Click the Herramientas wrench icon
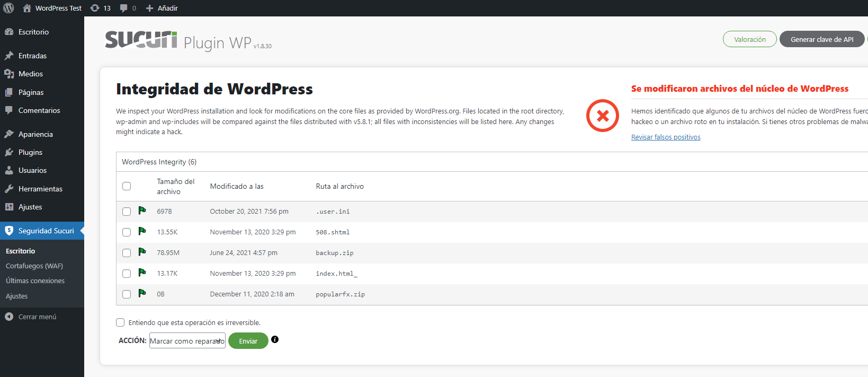 [9, 189]
